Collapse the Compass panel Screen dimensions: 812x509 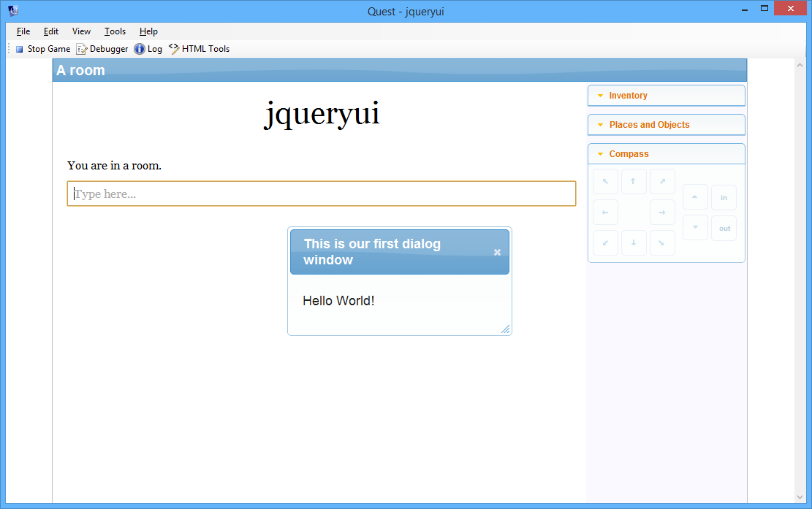point(629,154)
